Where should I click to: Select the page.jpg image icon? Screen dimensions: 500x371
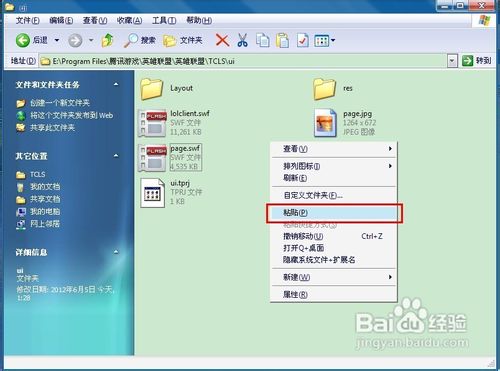pos(325,123)
